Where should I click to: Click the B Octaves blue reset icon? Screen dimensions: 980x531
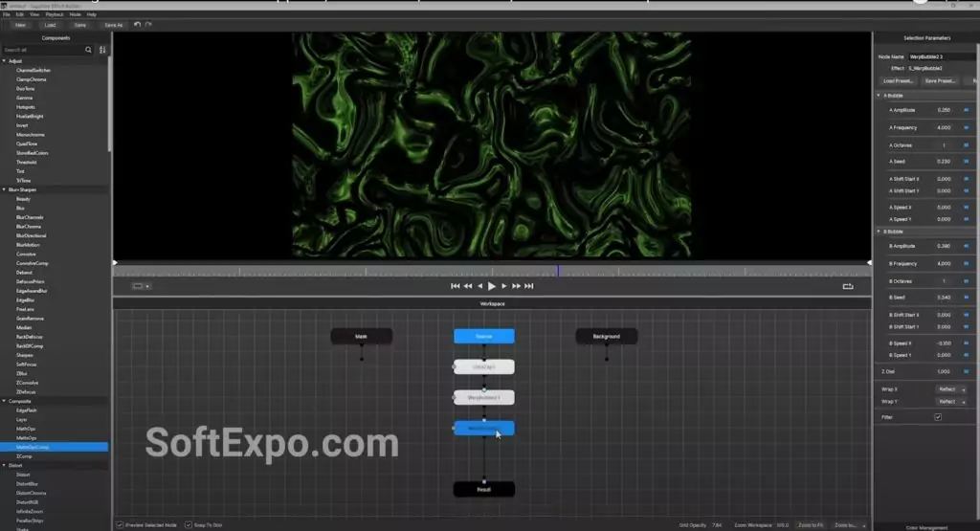966,281
